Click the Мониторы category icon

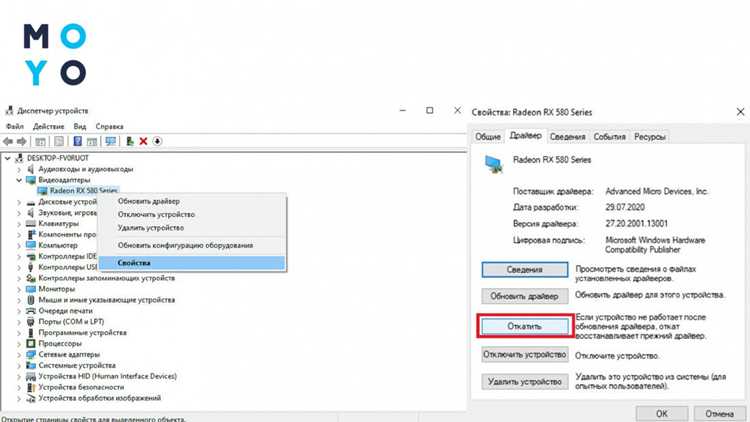[x=31, y=289]
